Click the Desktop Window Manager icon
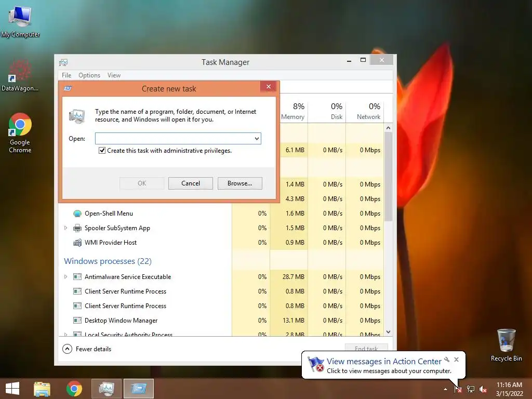This screenshot has height=399, width=532. [77, 320]
